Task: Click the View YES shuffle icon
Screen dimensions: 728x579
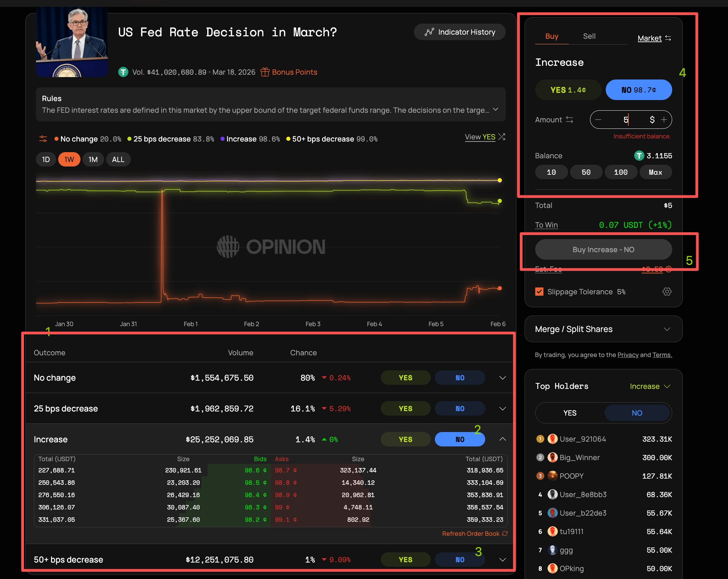Action: 502,137
